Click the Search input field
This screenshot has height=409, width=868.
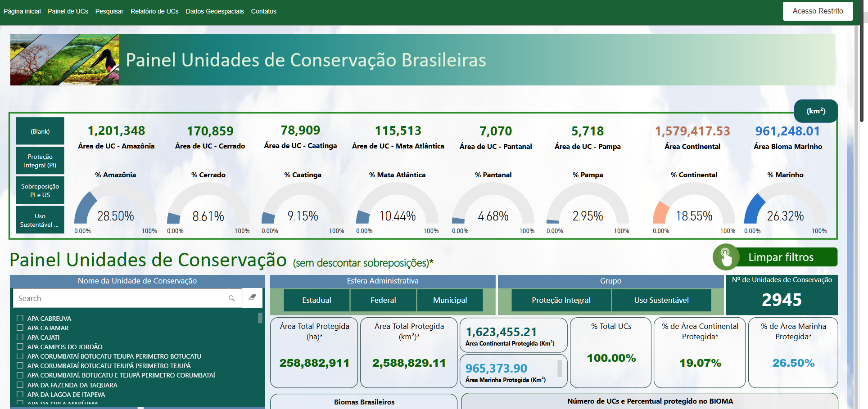122,298
